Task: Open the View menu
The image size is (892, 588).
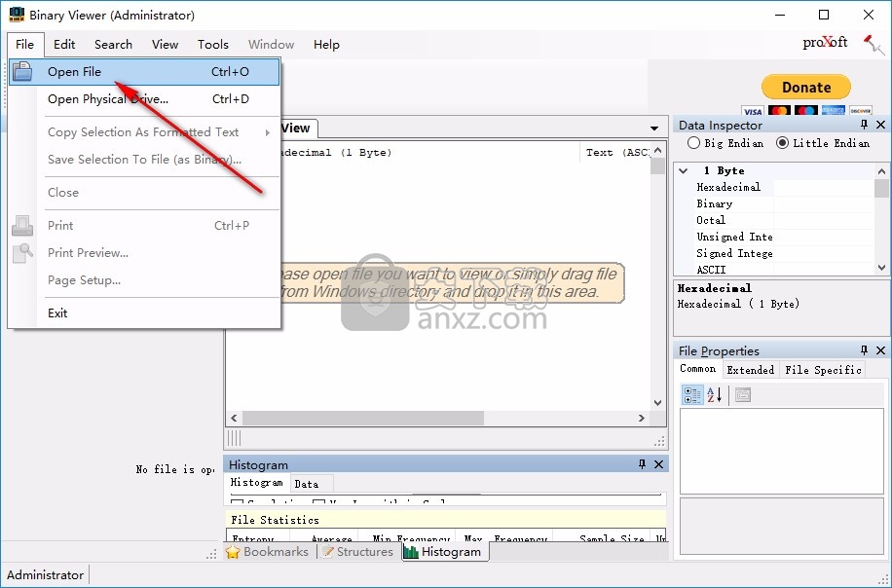Action: click(165, 45)
